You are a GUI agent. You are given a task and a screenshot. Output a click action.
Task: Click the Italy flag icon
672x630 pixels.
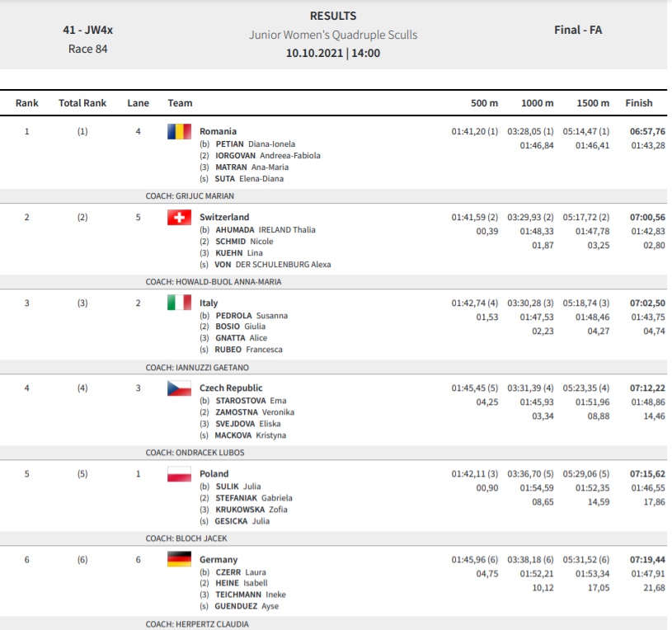tap(179, 303)
